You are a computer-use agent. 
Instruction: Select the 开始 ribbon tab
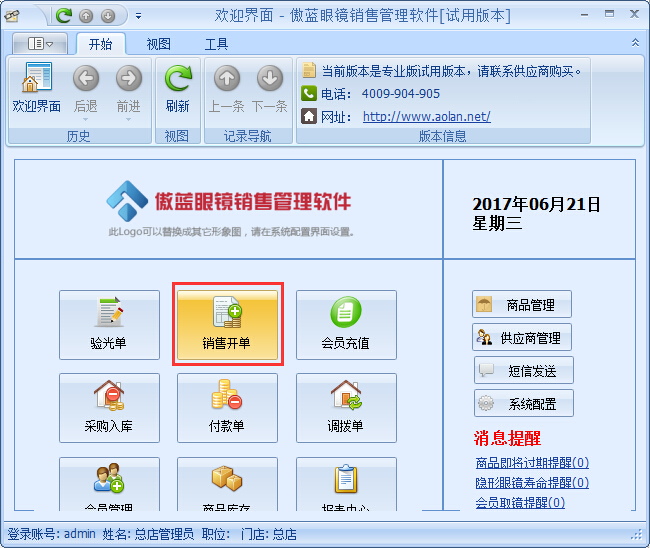(101, 44)
